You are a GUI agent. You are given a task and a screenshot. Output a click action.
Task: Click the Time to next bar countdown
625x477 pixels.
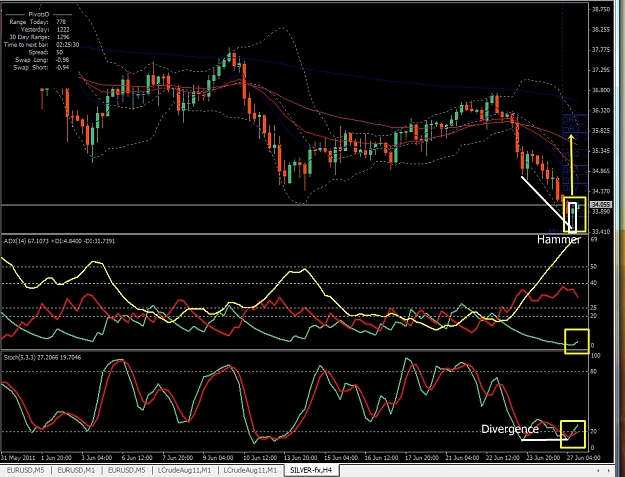tap(67, 45)
